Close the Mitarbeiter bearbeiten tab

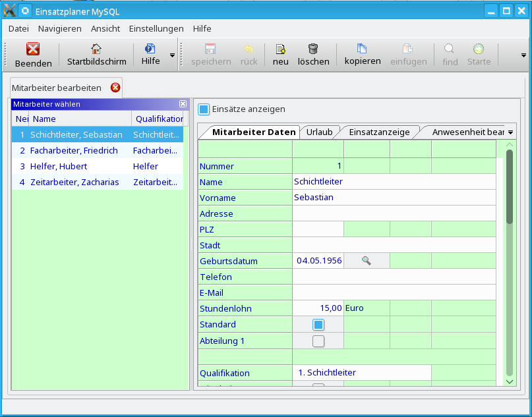tap(115, 88)
